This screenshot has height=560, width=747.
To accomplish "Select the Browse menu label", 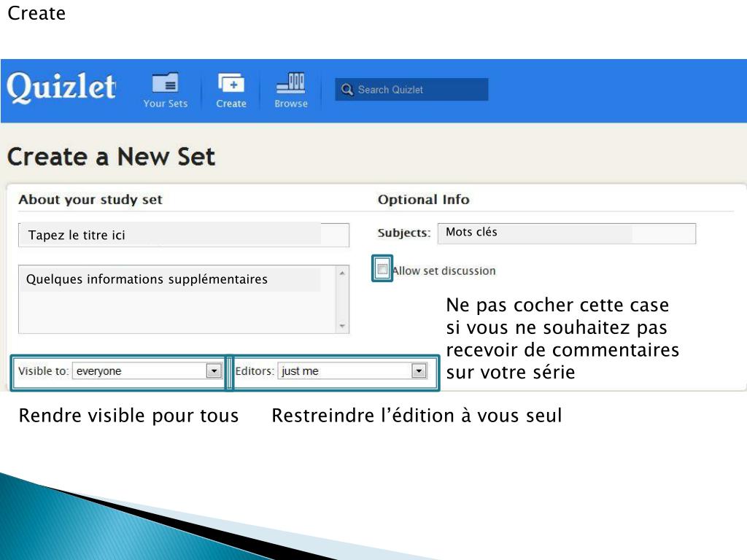I will click(x=290, y=104).
